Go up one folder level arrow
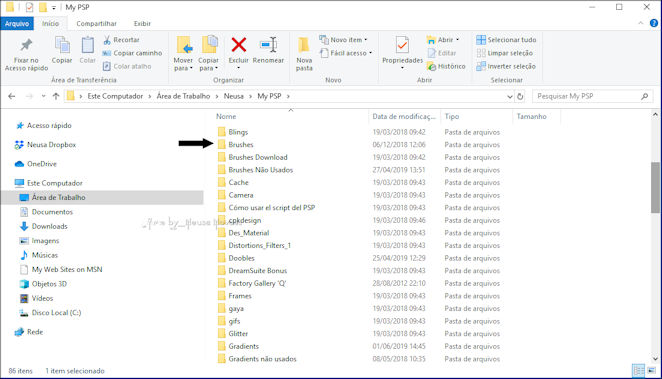 coord(56,96)
